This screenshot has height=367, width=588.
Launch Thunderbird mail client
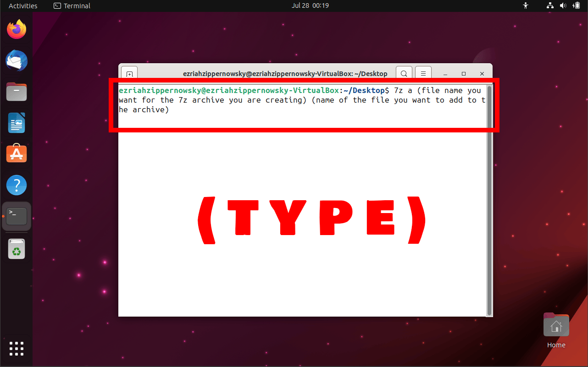point(16,60)
